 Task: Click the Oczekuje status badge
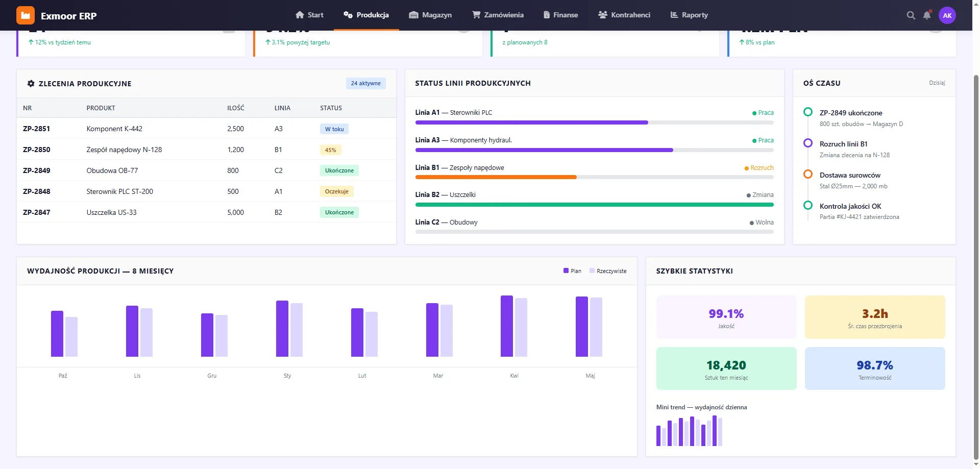(x=337, y=191)
